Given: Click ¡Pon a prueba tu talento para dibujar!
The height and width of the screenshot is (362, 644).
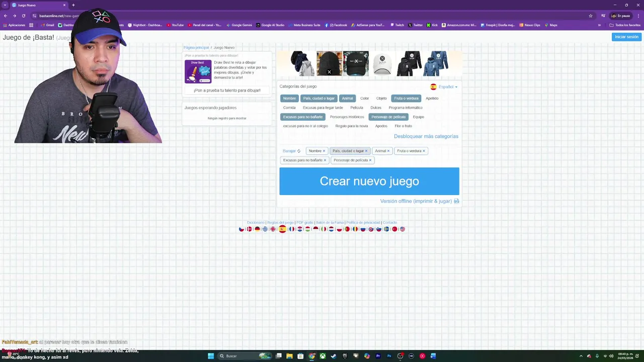Looking at the screenshot, I should tap(227, 90).
